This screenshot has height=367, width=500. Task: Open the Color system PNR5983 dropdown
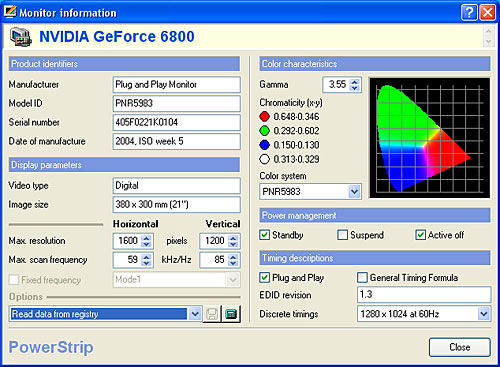[x=354, y=192]
